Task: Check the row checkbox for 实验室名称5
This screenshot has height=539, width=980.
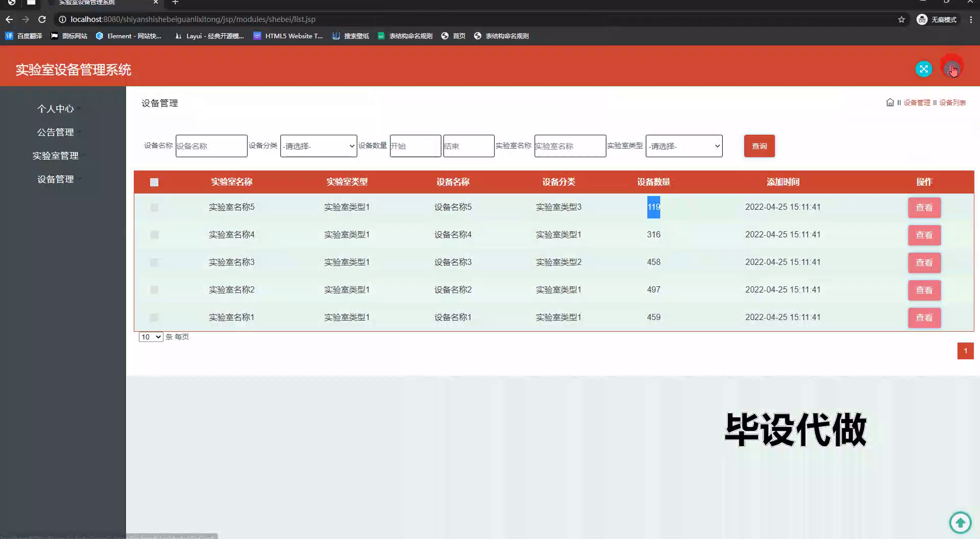Action: click(154, 207)
